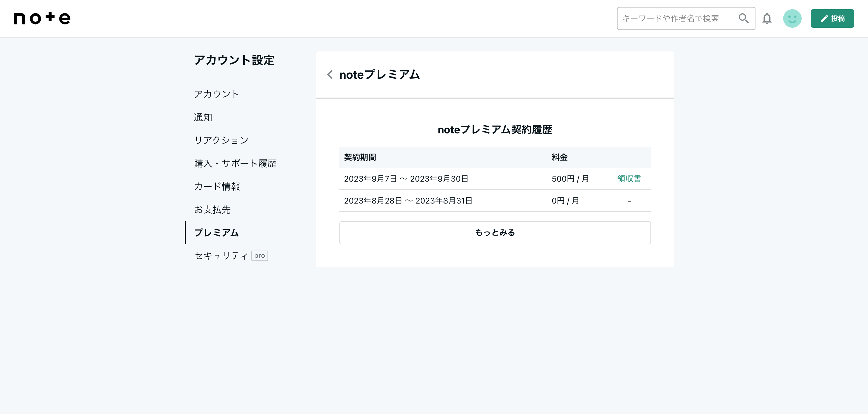This screenshot has width=868, height=414.
Task: Click the アカウント設定 heading
Action: [234, 60]
